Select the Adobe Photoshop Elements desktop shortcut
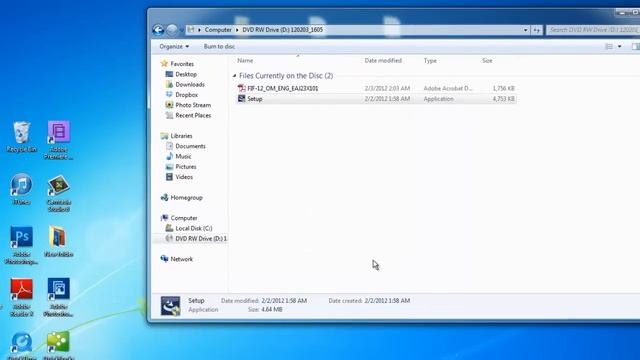This screenshot has width=640, height=360. coord(58,297)
